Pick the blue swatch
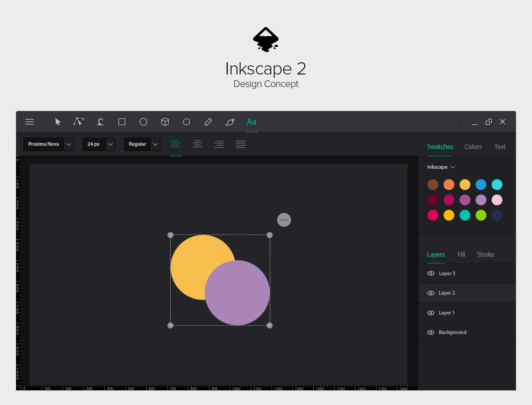This screenshot has width=532, height=405. click(x=481, y=184)
